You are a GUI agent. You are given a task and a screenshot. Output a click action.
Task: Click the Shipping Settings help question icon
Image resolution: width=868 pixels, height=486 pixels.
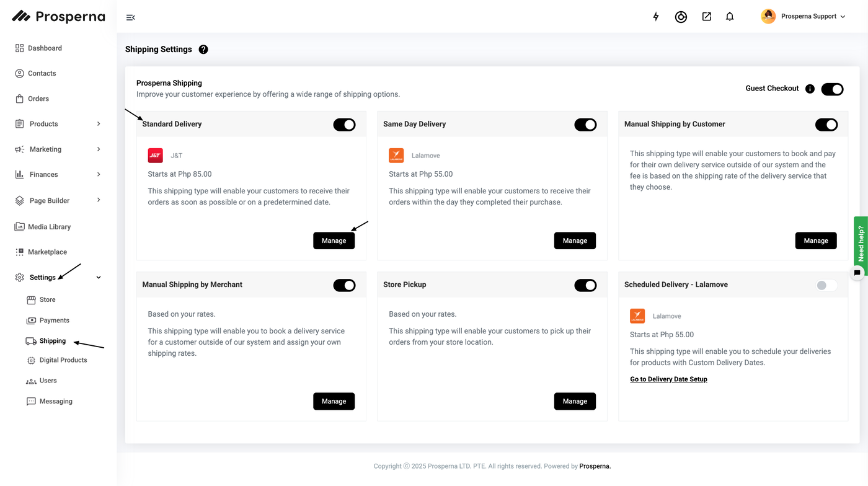click(203, 50)
